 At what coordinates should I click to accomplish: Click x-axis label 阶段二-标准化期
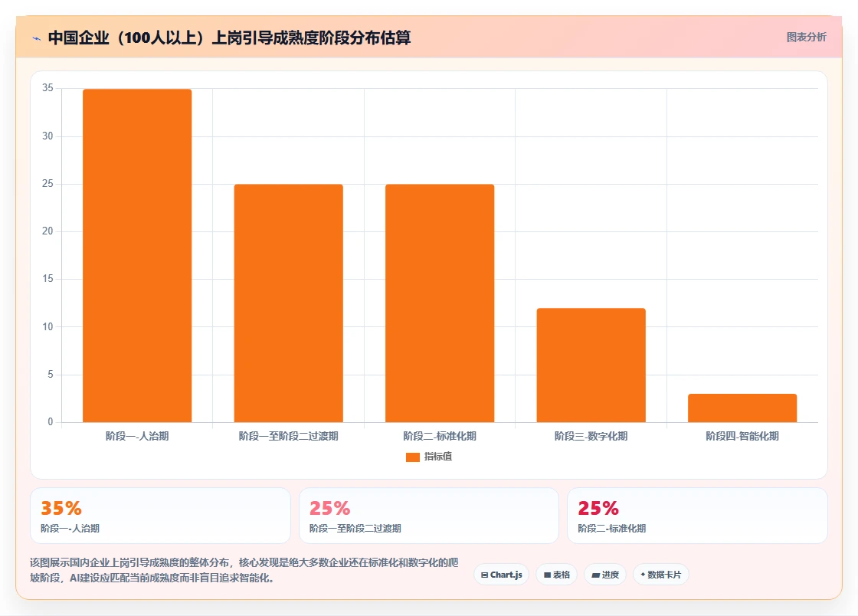[x=440, y=436]
